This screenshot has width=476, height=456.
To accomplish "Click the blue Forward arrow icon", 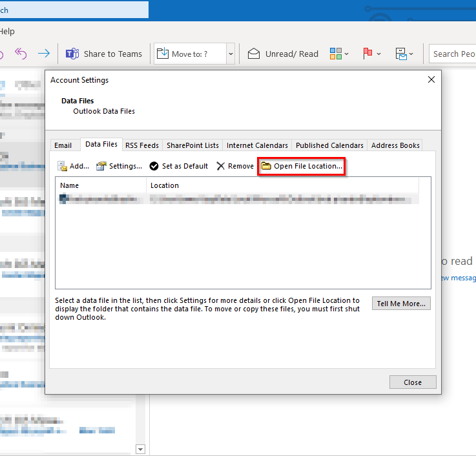I will click(x=44, y=54).
